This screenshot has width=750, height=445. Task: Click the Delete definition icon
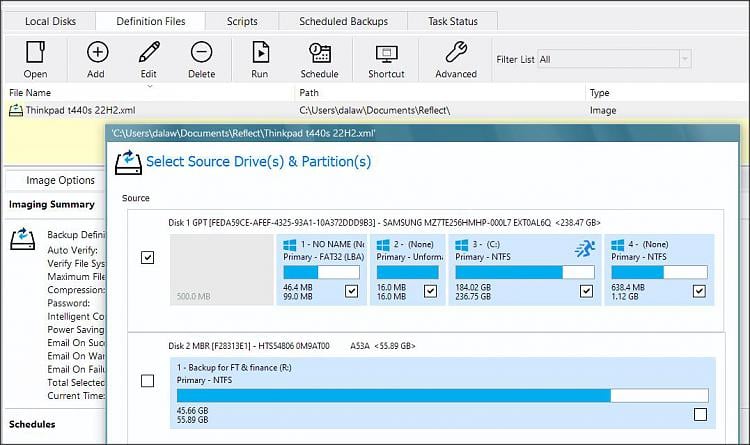[201, 53]
